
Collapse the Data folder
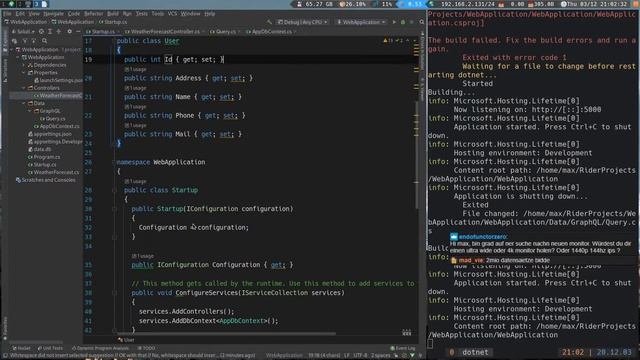pyautogui.click(x=24, y=103)
